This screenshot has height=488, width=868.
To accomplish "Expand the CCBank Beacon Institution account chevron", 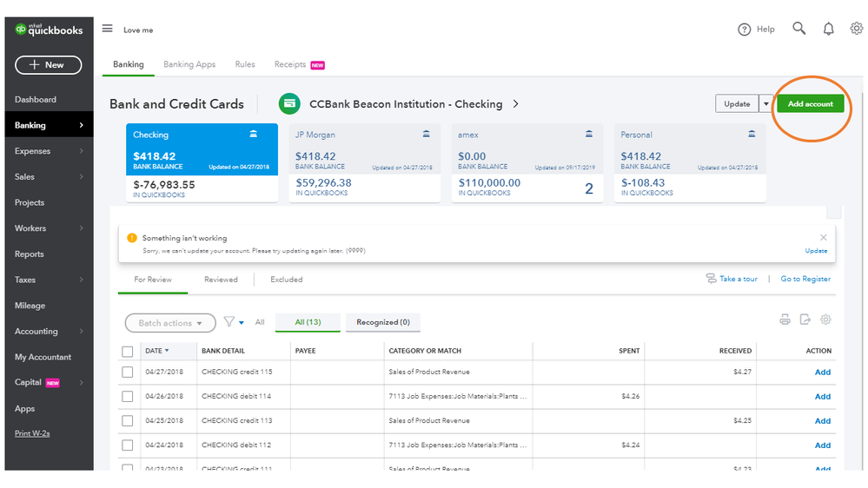I will pos(516,104).
